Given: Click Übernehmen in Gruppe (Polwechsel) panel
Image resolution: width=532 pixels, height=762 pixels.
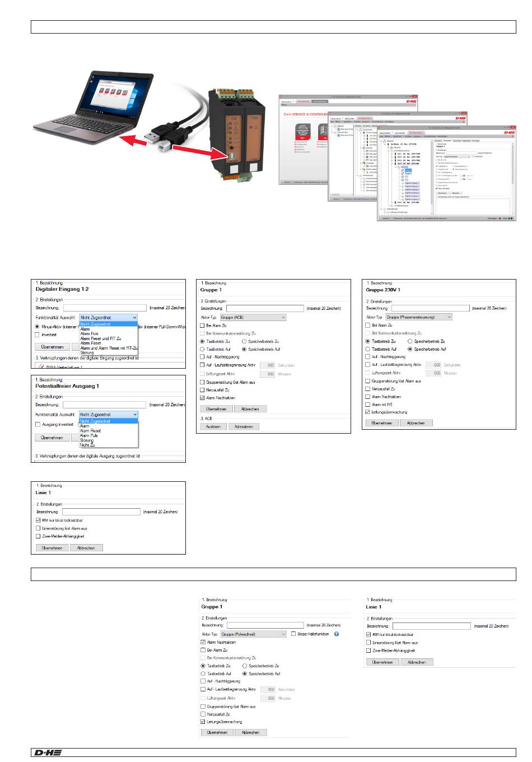Looking at the screenshot, I should 217,732.
